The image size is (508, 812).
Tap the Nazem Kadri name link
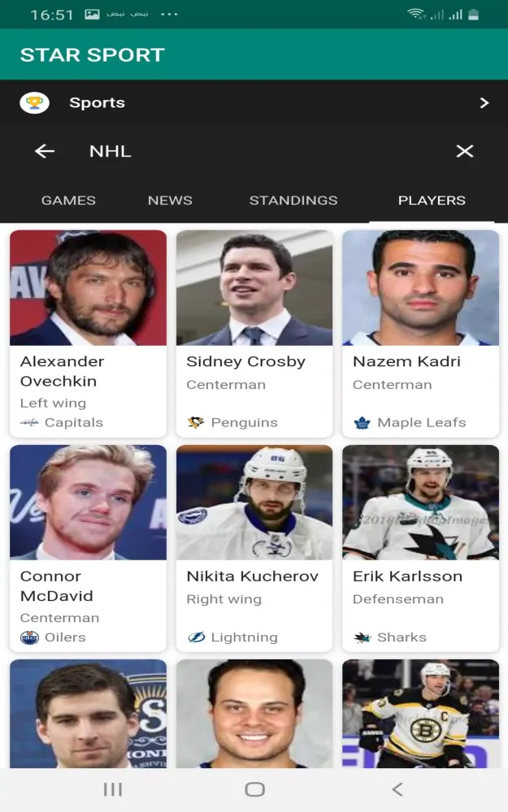[x=406, y=361]
